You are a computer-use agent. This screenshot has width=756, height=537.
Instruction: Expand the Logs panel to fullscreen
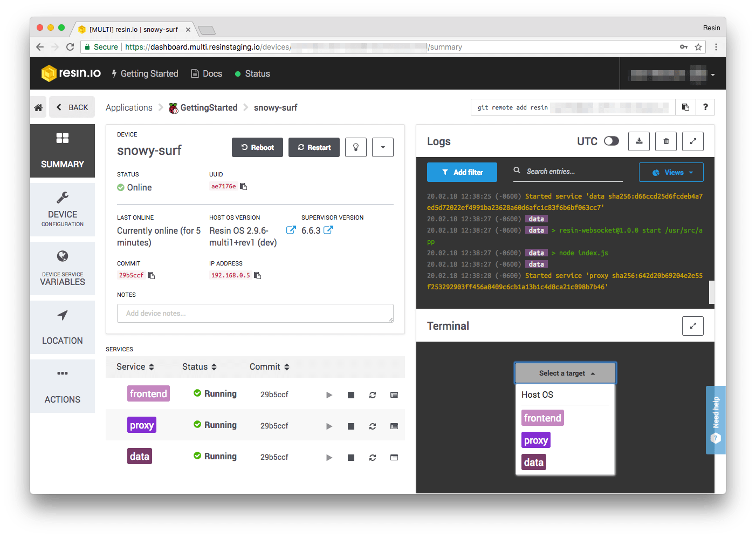click(693, 141)
